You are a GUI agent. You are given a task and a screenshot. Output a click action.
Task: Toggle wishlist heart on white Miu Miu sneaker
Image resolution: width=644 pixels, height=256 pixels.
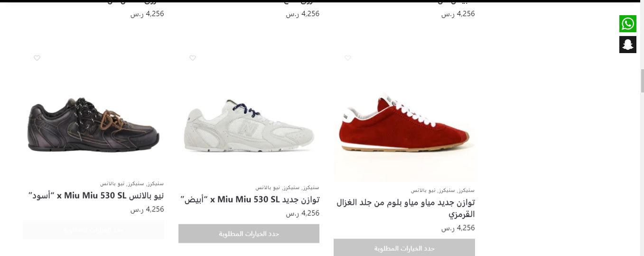click(x=193, y=58)
